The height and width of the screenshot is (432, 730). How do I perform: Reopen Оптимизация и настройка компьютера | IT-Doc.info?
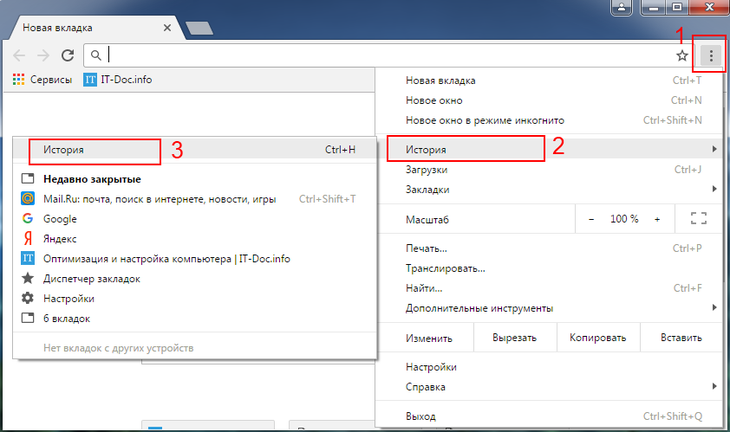[195, 259]
